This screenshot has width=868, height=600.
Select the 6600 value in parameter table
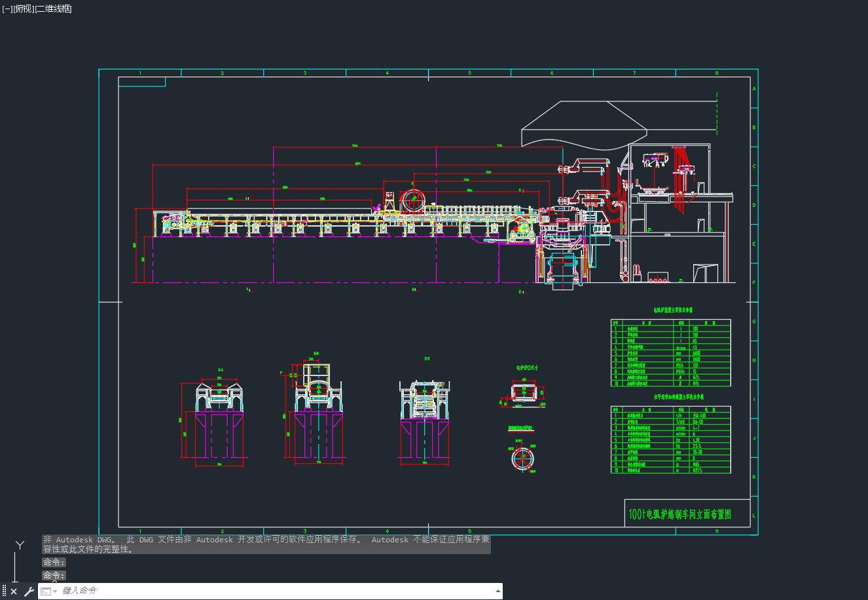(x=696, y=353)
